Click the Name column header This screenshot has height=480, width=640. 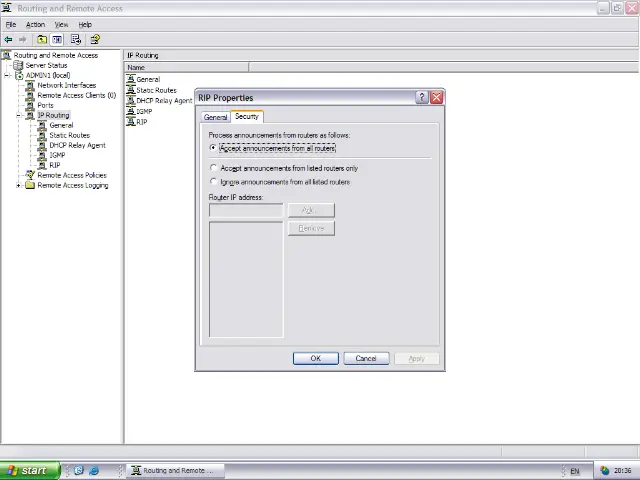pyautogui.click(x=187, y=67)
